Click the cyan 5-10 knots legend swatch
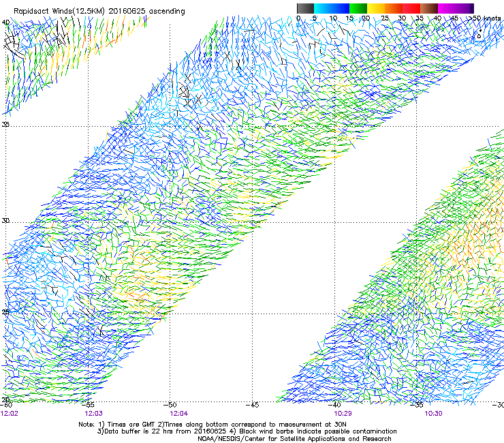Screen dimensions: 504x443 pos(323,8)
